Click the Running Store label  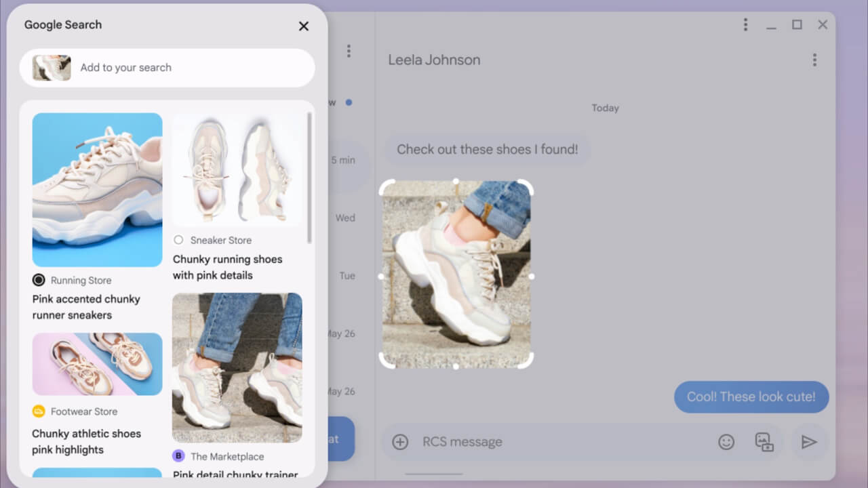coord(81,280)
